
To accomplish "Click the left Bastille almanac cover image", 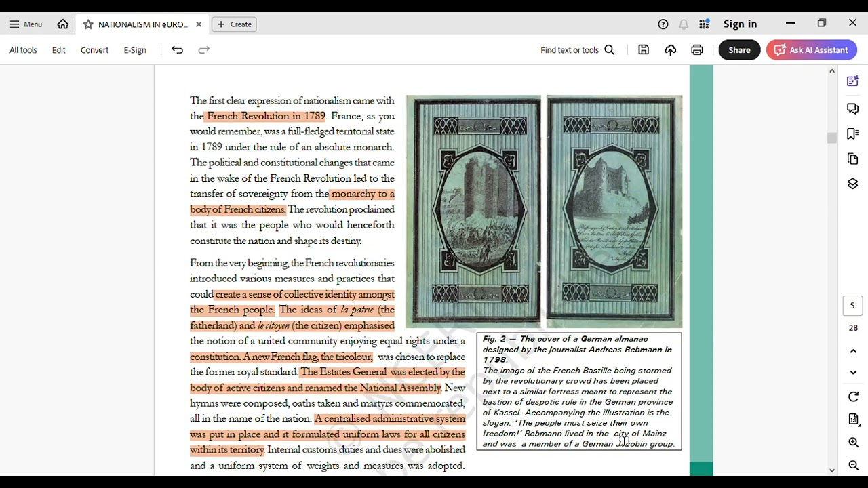I will point(473,211).
